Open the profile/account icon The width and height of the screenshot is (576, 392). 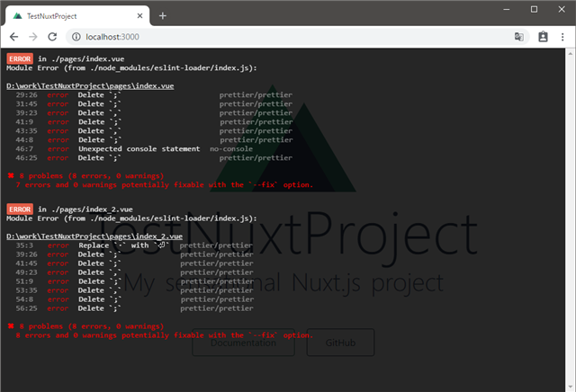point(543,37)
